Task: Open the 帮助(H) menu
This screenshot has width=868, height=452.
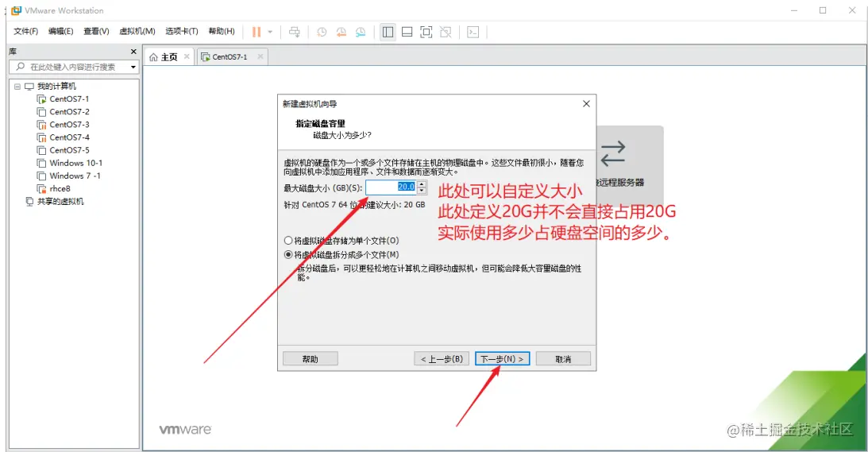Action: click(x=222, y=32)
